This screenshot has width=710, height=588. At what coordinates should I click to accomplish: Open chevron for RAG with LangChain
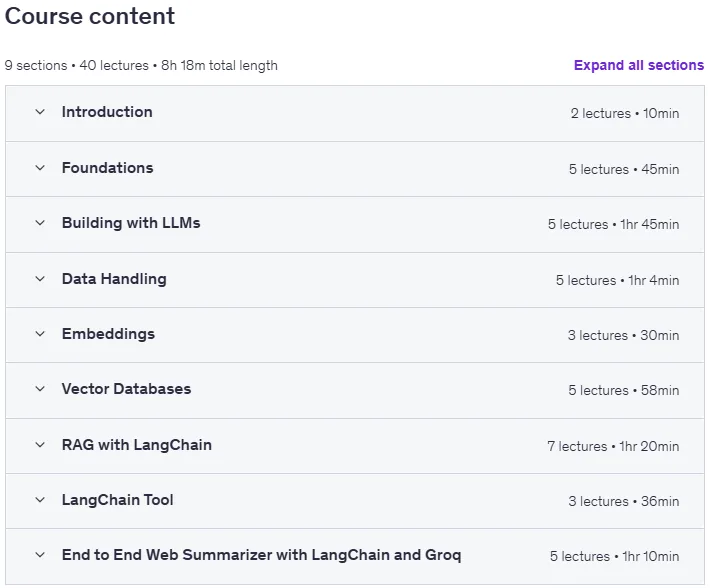tap(40, 445)
